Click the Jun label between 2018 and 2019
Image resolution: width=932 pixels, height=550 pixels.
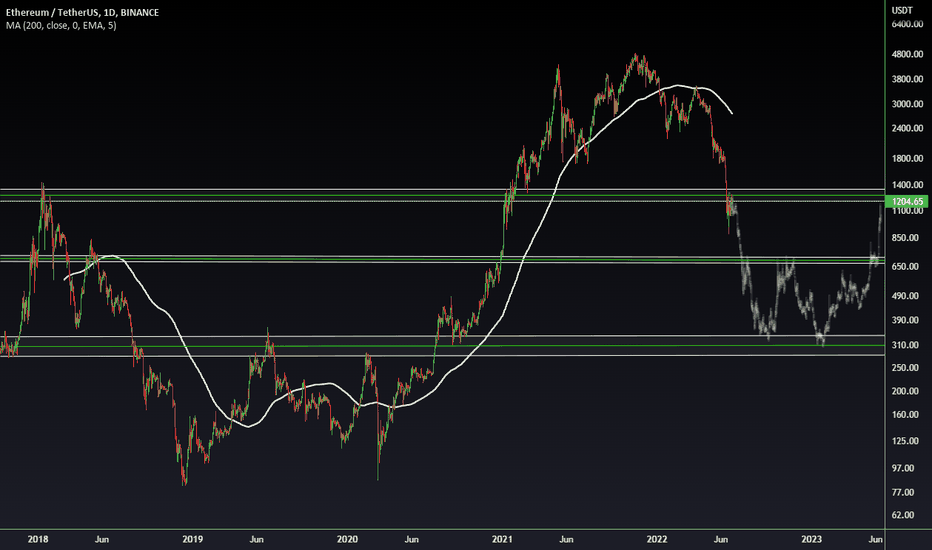102,539
